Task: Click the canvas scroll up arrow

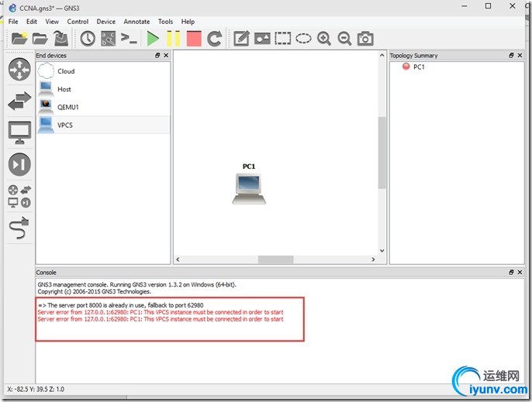Action: coord(382,55)
